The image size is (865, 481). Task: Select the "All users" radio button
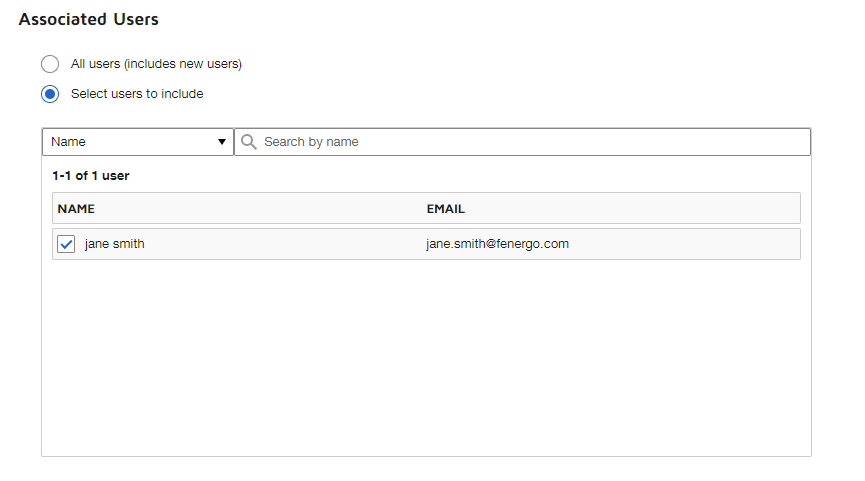(50, 64)
